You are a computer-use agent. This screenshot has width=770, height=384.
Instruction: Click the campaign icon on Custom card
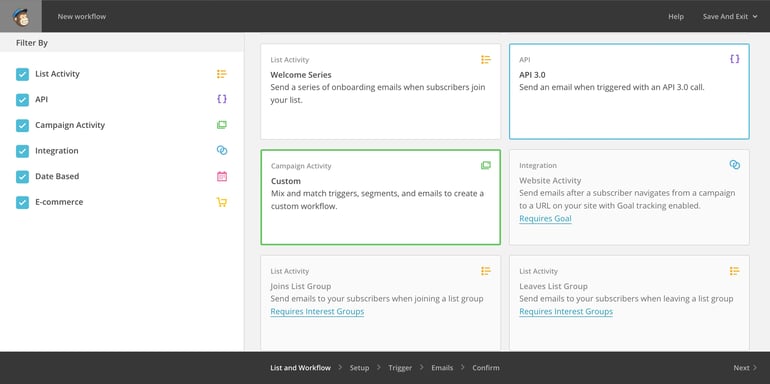point(486,165)
